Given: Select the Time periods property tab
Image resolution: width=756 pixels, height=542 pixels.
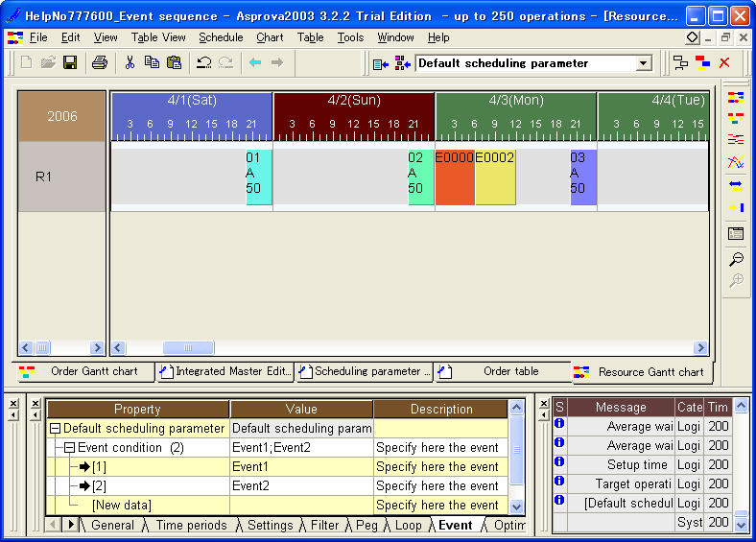Looking at the screenshot, I should (192, 525).
